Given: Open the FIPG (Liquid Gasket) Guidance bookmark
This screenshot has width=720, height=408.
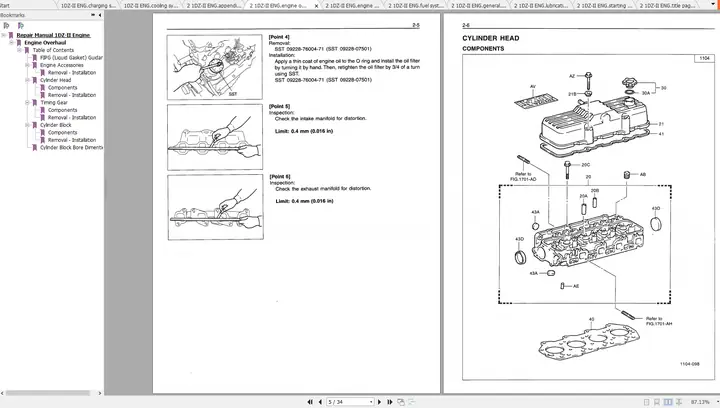Looking at the screenshot, I should [x=71, y=58].
